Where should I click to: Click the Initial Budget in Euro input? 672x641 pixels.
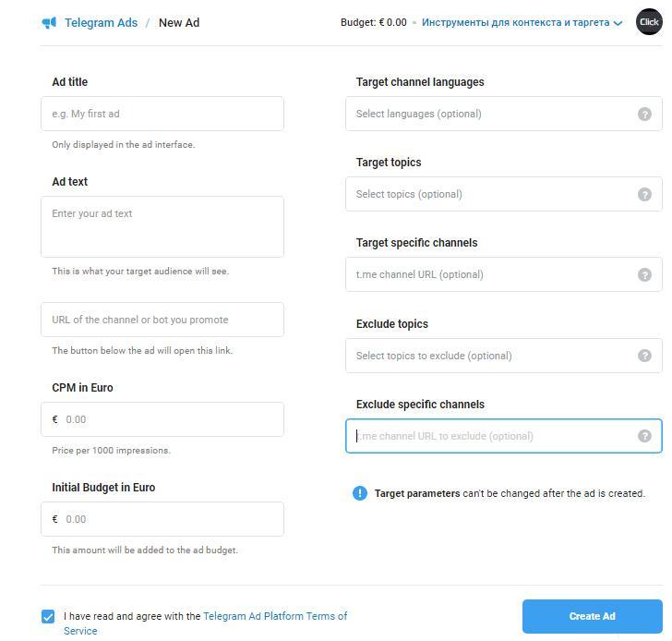coord(171,519)
